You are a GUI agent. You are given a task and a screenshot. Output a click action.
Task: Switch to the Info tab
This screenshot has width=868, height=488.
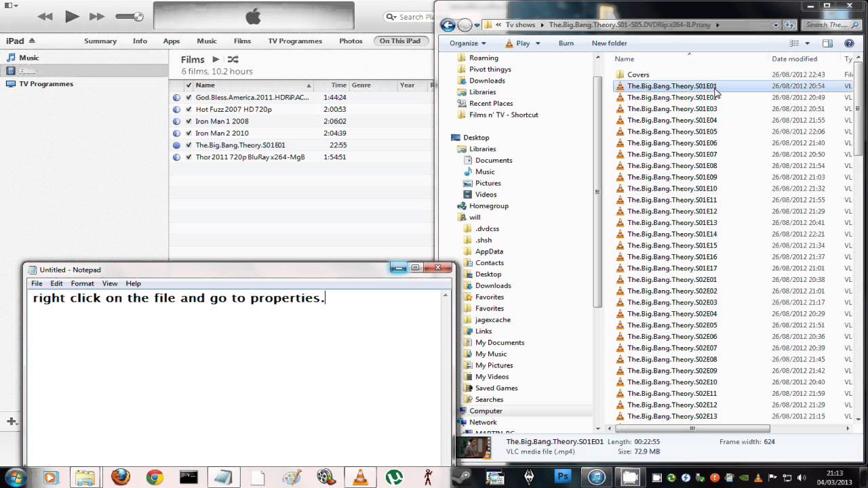(x=140, y=41)
